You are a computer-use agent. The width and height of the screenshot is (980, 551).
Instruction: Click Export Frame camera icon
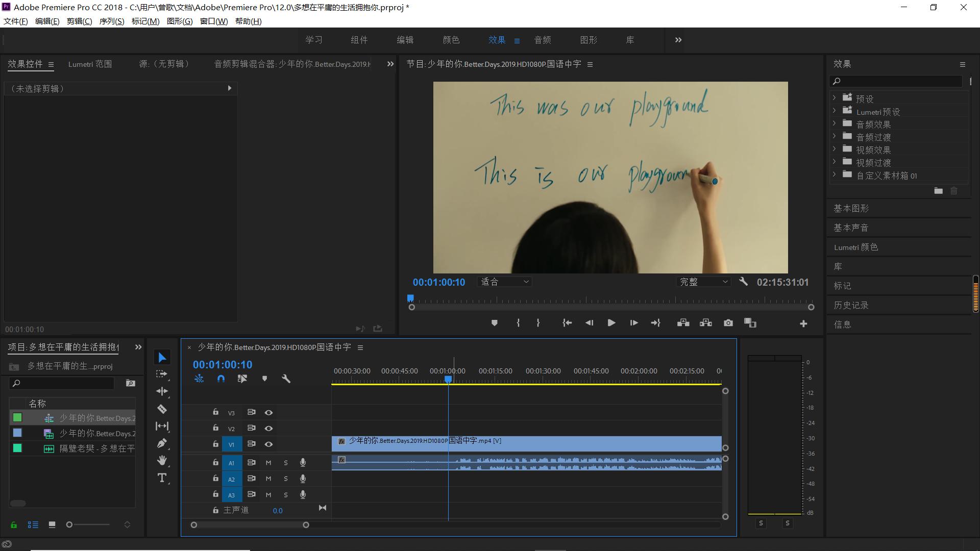point(728,323)
